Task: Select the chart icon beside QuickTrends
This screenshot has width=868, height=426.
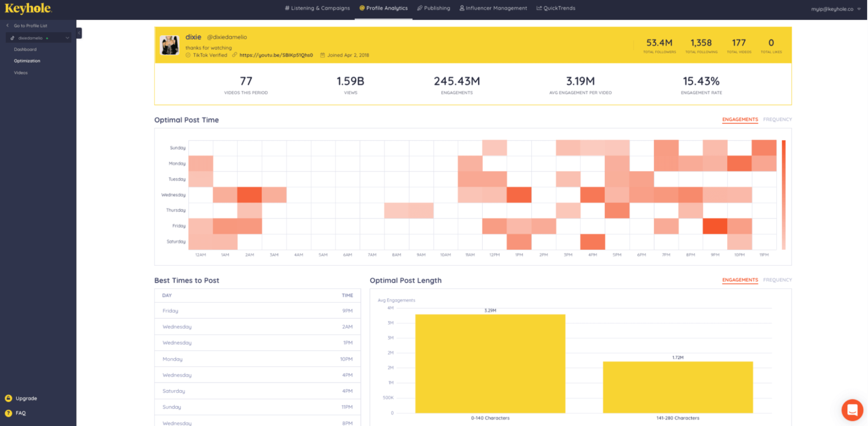Action: pyautogui.click(x=539, y=8)
